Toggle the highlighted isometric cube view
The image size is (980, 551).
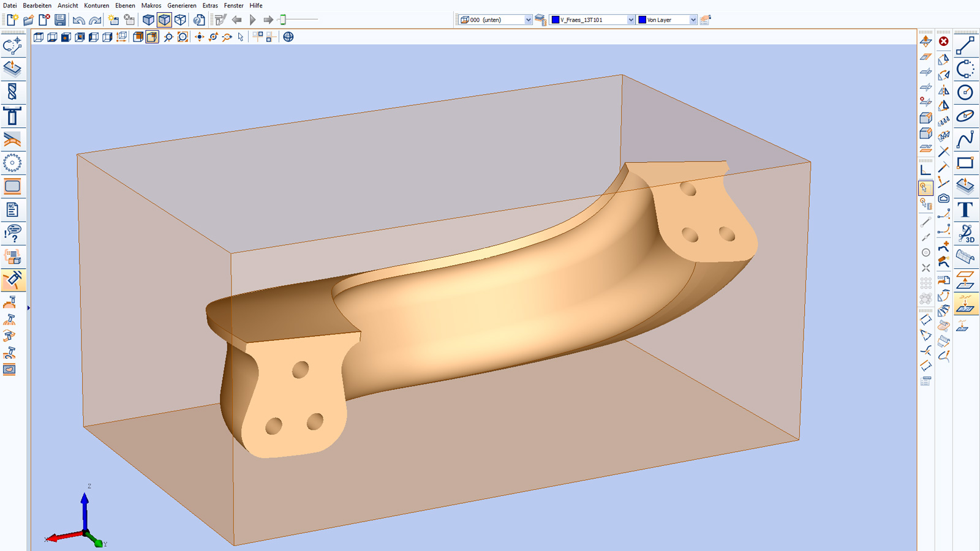(164, 20)
